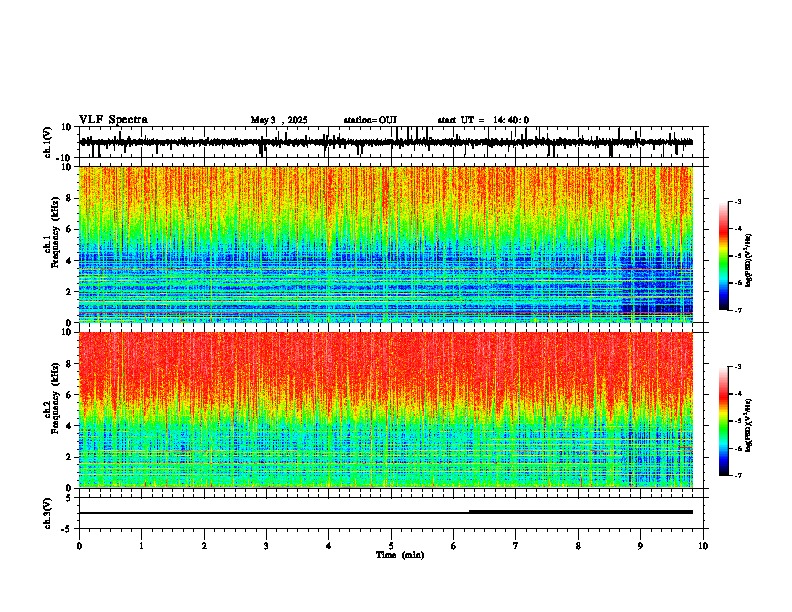Image resolution: width=792 pixels, height=612 pixels.
Task: Click the "-3" value on ch.2 color bar
Action: tap(737, 367)
